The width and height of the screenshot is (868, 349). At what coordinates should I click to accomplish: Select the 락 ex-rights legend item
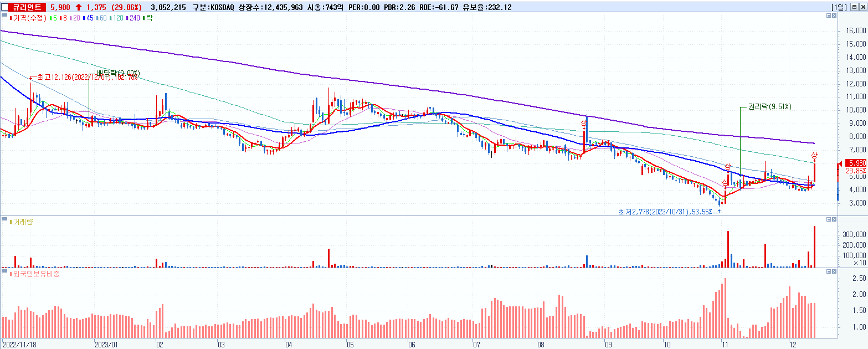[147, 18]
